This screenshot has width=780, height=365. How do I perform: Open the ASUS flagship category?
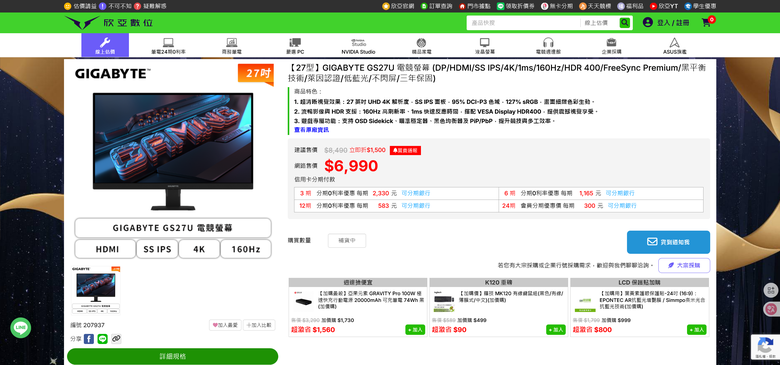(675, 46)
